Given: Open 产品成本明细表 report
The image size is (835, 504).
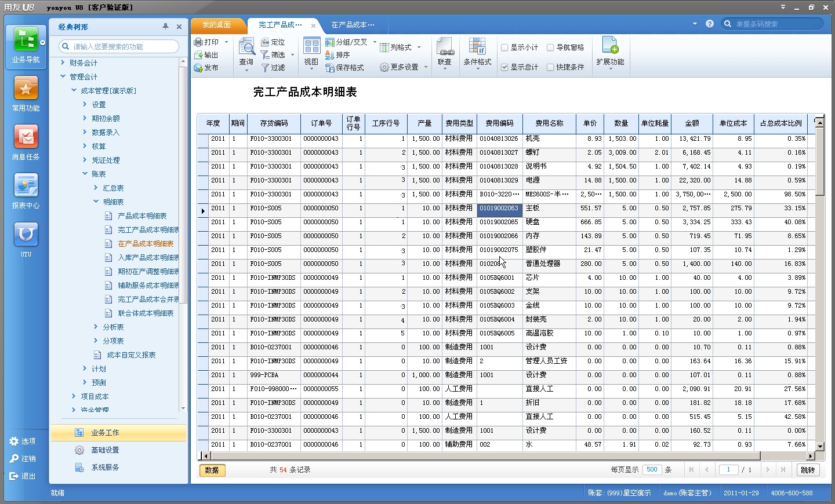Looking at the screenshot, I should [142, 216].
